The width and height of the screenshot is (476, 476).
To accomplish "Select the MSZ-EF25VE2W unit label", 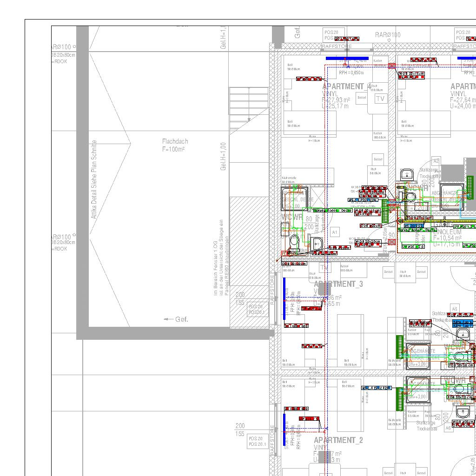I will click(377, 388).
